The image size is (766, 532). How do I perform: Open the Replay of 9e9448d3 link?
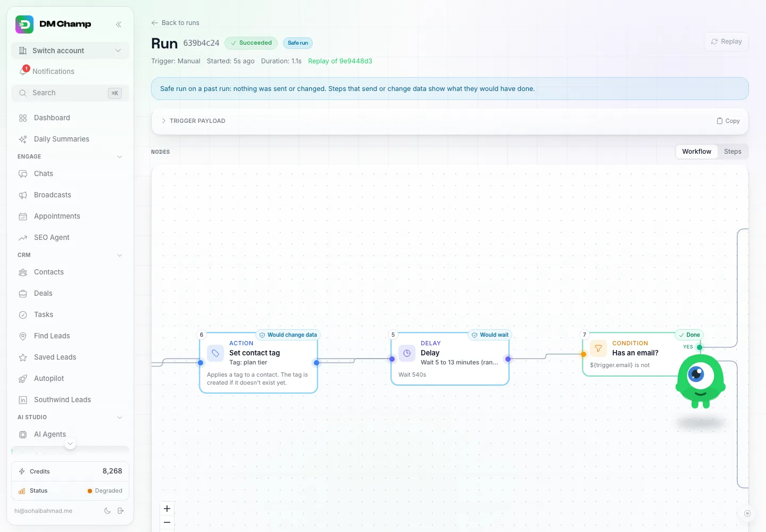click(x=340, y=61)
